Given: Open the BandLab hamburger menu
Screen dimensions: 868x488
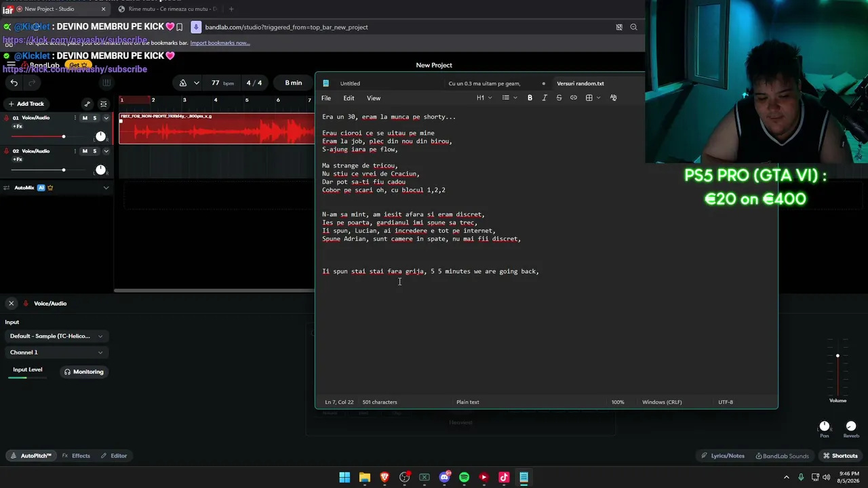Looking at the screenshot, I should coord(10,66).
